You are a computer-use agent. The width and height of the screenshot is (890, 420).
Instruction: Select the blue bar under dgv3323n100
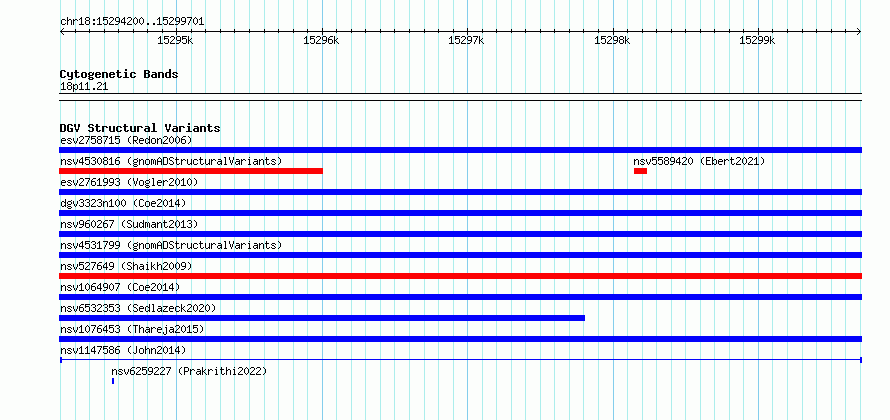coord(460,213)
